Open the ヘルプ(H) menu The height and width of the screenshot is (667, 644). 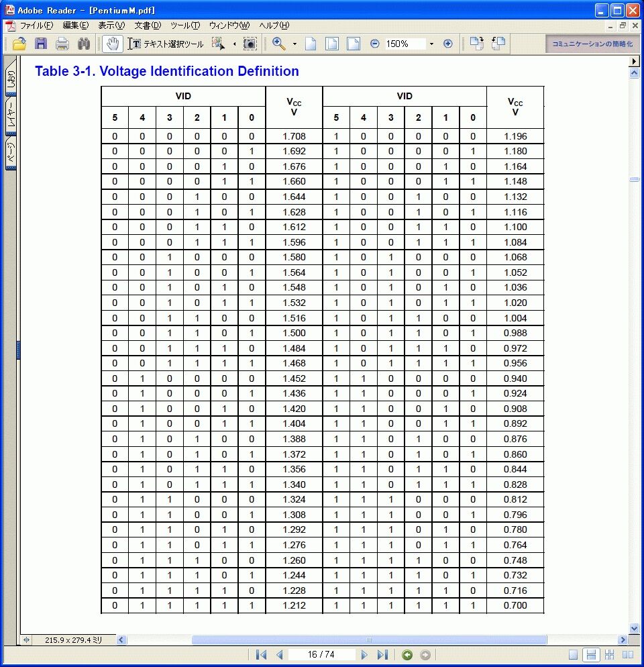[274, 25]
